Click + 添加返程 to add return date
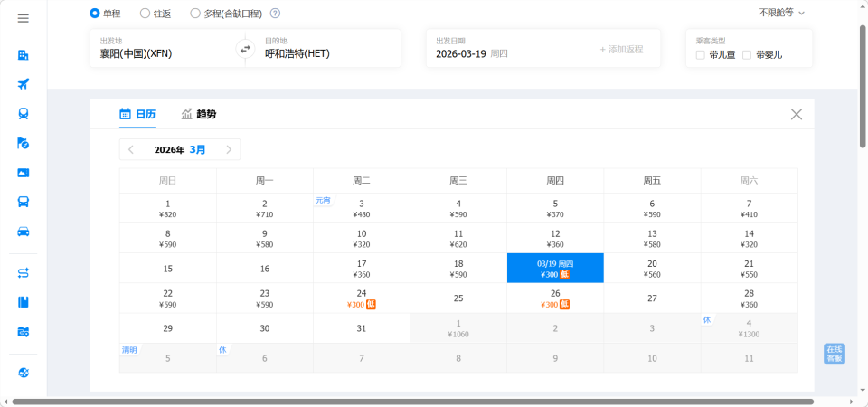 621,49
